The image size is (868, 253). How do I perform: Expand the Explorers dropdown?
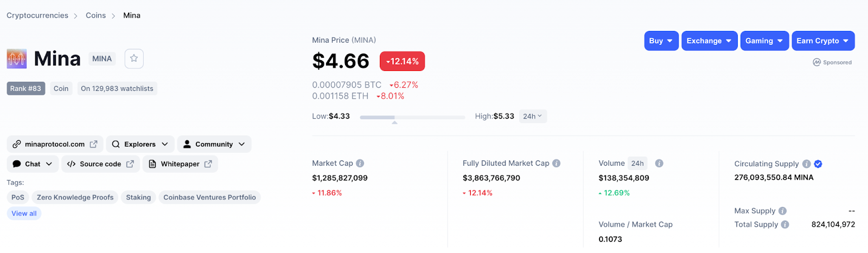(x=140, y=144)
